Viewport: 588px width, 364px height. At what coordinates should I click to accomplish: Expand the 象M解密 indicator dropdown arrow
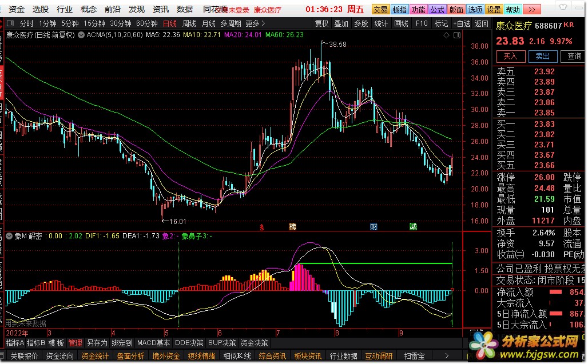pos(9,236)
